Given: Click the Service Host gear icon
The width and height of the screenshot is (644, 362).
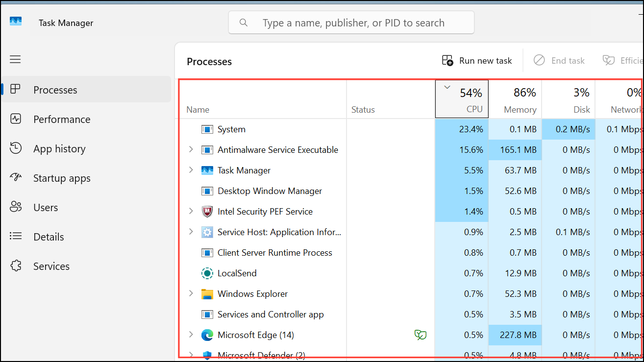Looking at the screenshot, I should click(207, 232).
